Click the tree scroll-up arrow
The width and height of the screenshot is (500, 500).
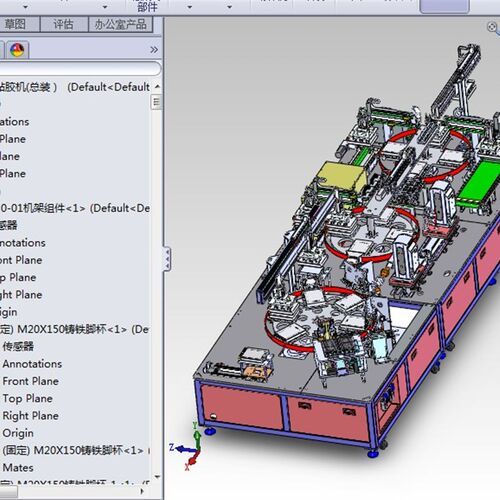coord(157,87)
